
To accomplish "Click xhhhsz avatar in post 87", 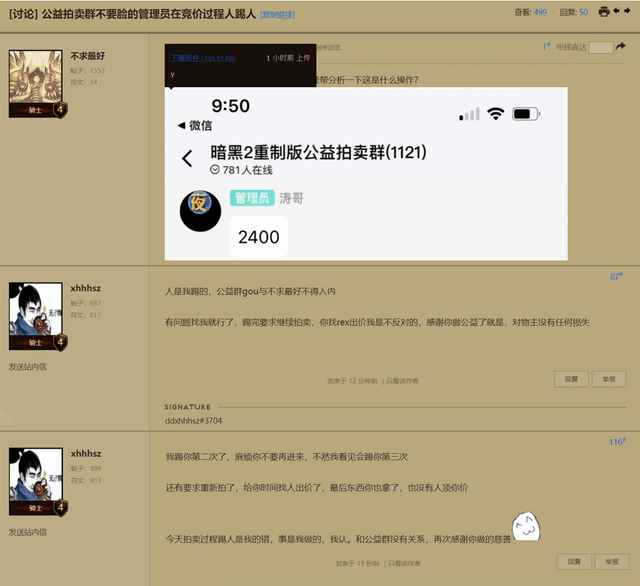I will click(x=36, y=309).
